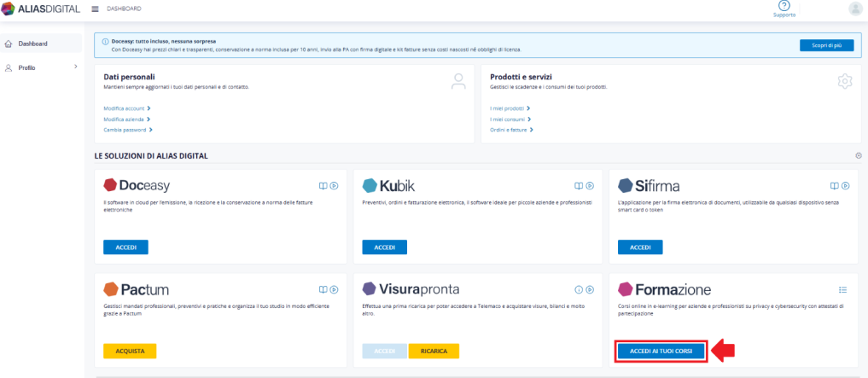Play the Kubik video tutorial icon
The image size is (868, 378).
[x=590, y=185]
